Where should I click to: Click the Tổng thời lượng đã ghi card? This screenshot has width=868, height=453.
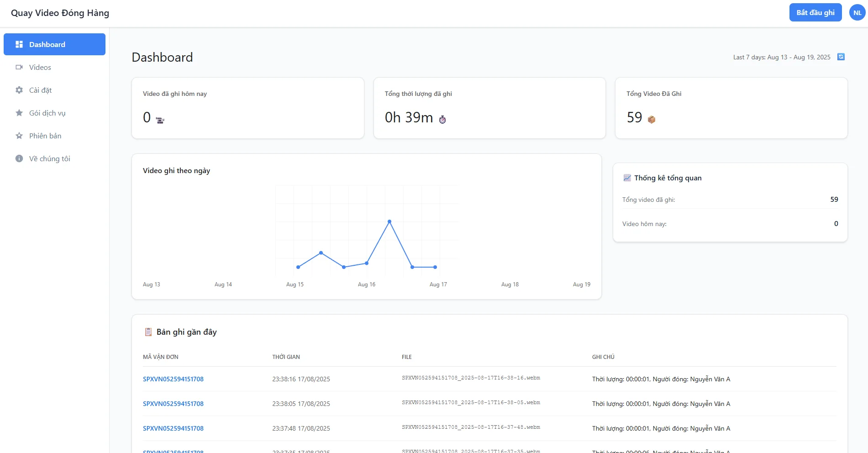[489, 108]
